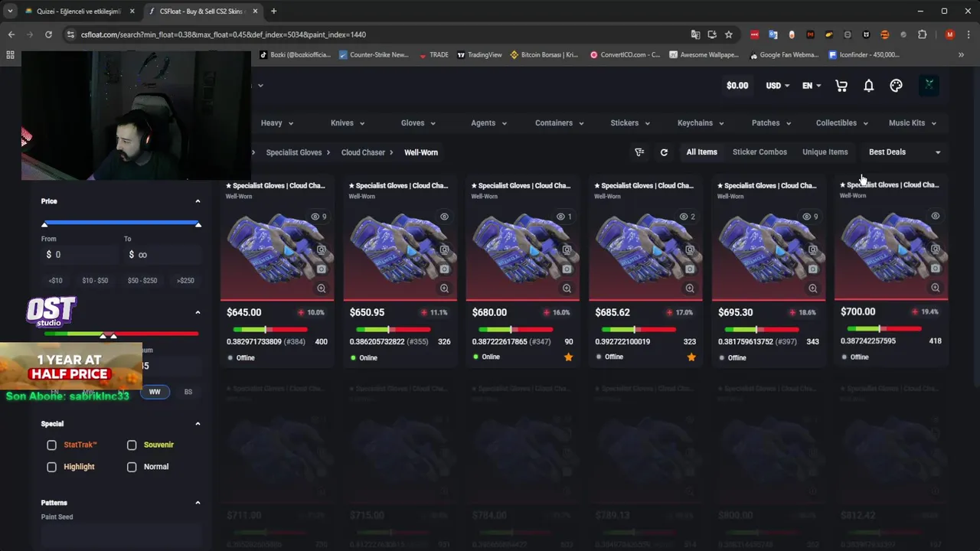Zoom the $680.00 glove image
Screen dimensions: 980x551
(567, 289)
